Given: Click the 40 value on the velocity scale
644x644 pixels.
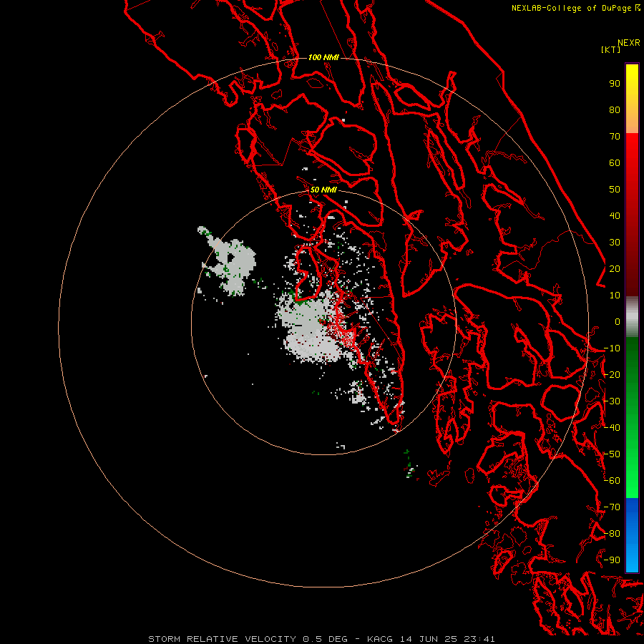Looking at the screenshot, I should point(615,216).
